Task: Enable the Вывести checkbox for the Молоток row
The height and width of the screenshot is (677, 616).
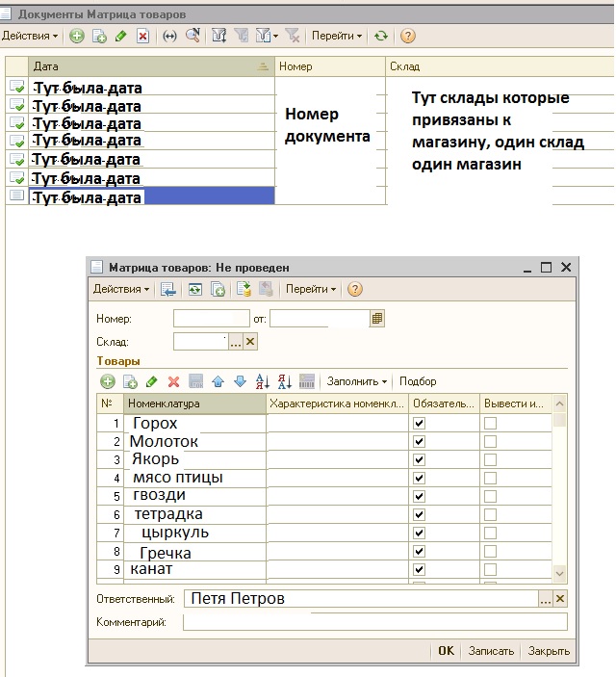Action: (x=491, y=441)
